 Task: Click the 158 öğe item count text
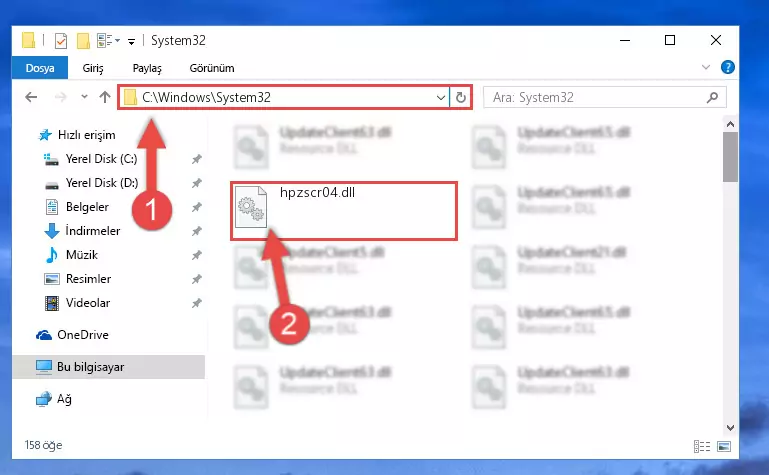point(43,445)
